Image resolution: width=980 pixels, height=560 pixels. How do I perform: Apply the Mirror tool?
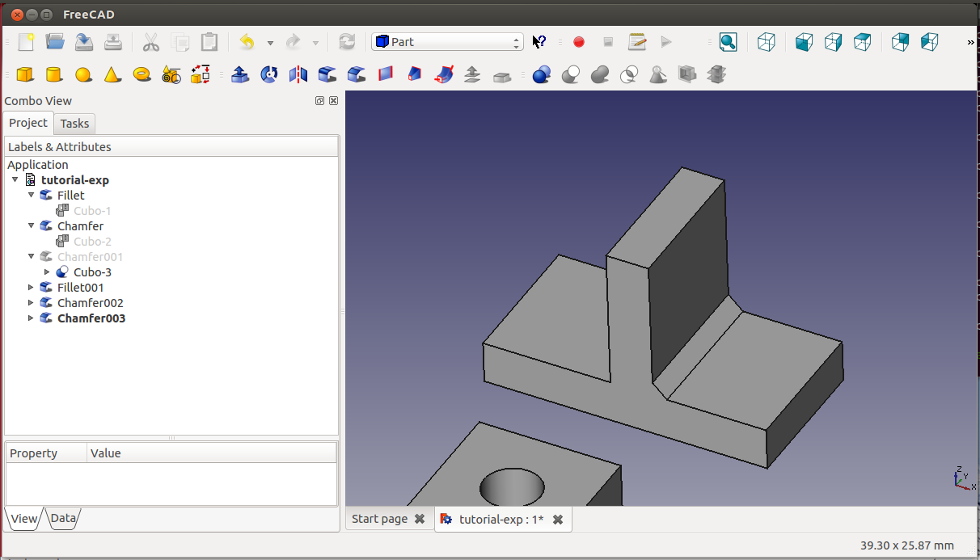pos(298,75)
